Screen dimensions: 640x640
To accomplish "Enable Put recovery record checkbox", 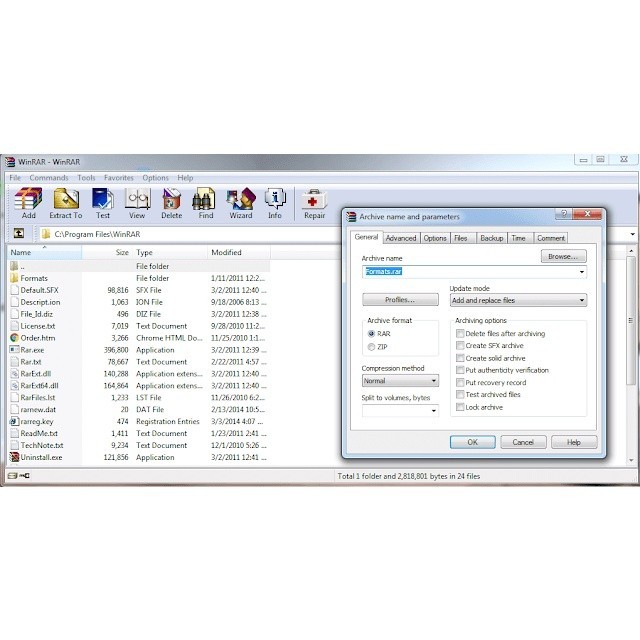I will click(460, 382).
